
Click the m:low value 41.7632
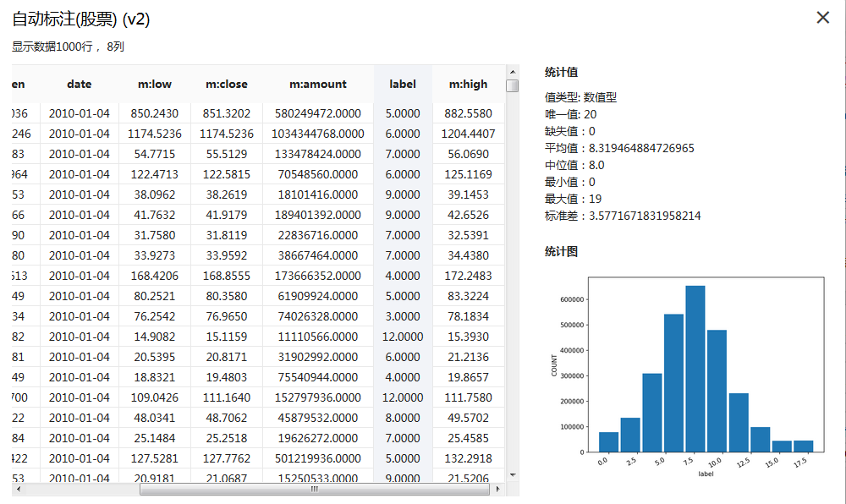click(x=154, y=215)
